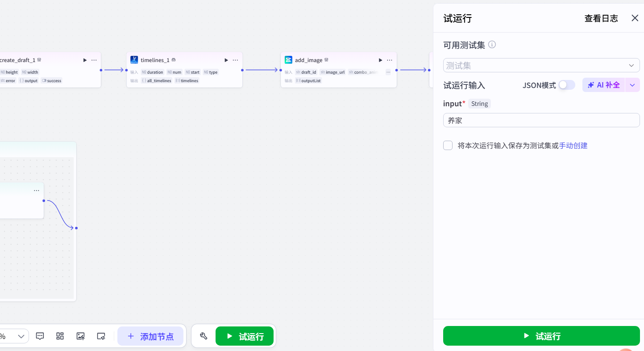The image size is (644, 351).
Task: Open the comment bubble tool in bottom toolbar
Action: click(40, 336)
